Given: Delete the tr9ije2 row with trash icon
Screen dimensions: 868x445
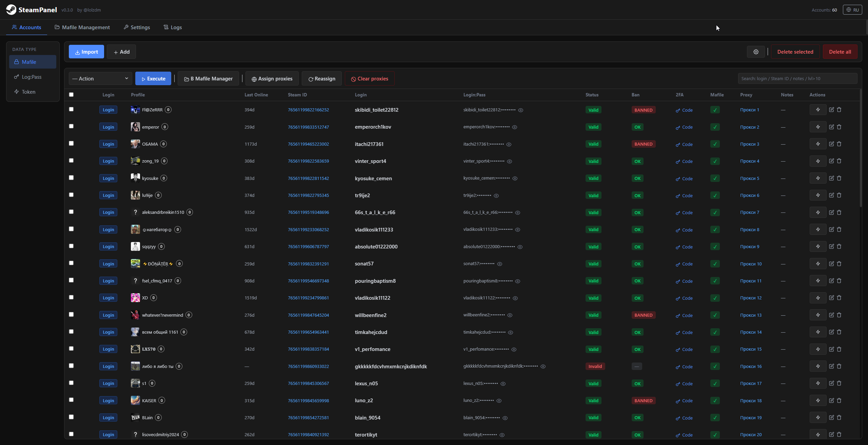Looking at the screenshot, I should tap(839, 195).
